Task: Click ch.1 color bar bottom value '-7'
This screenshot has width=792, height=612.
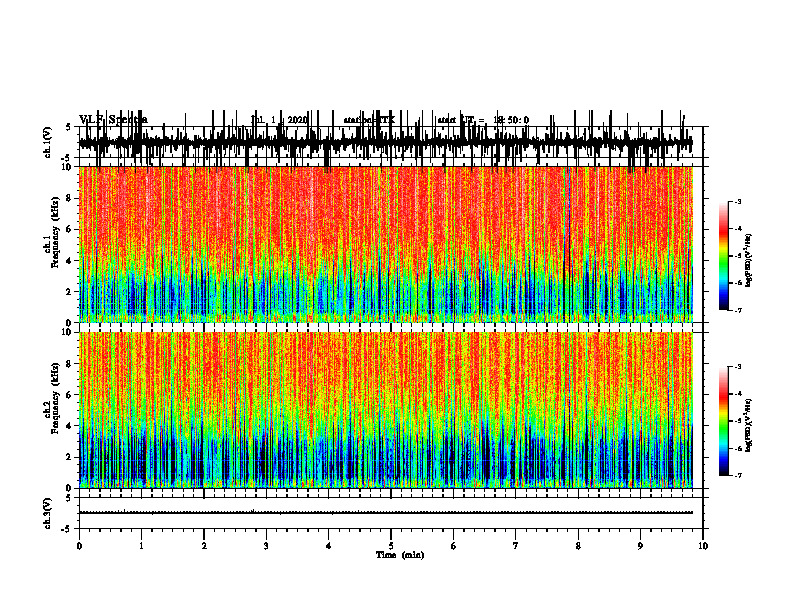Action: 738,310
